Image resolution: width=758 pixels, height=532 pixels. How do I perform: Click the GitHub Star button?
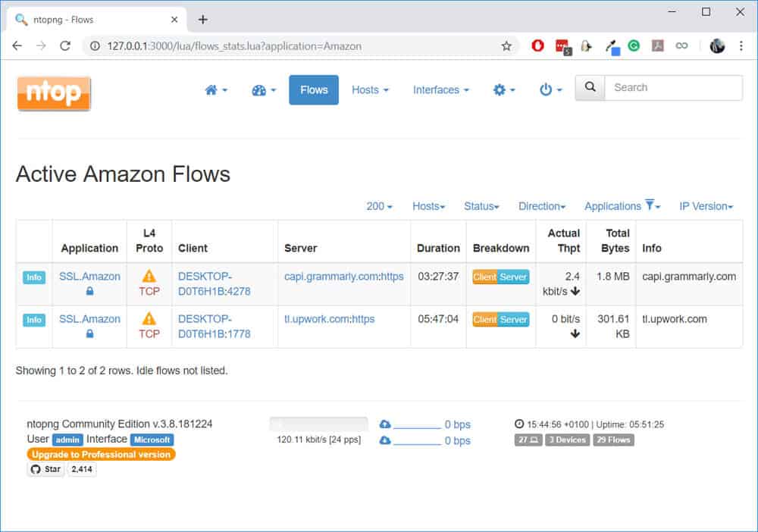click(46, 469)
